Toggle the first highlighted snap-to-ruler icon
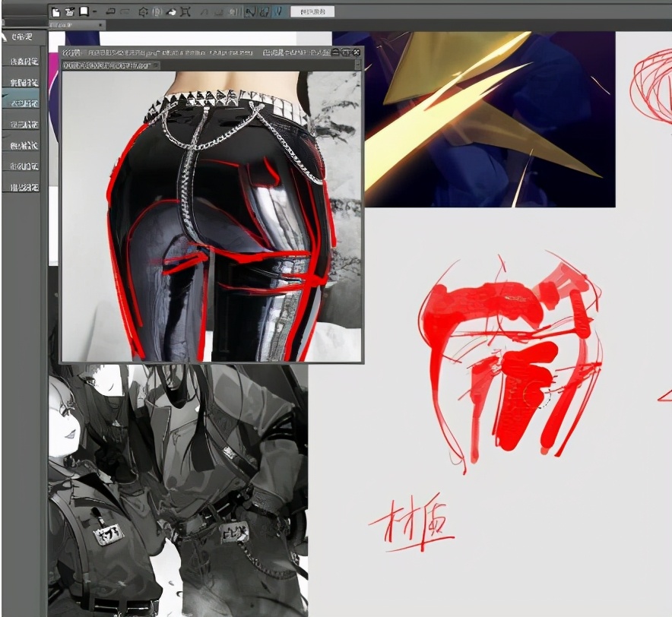672x617 pixels. click(250, 11)
